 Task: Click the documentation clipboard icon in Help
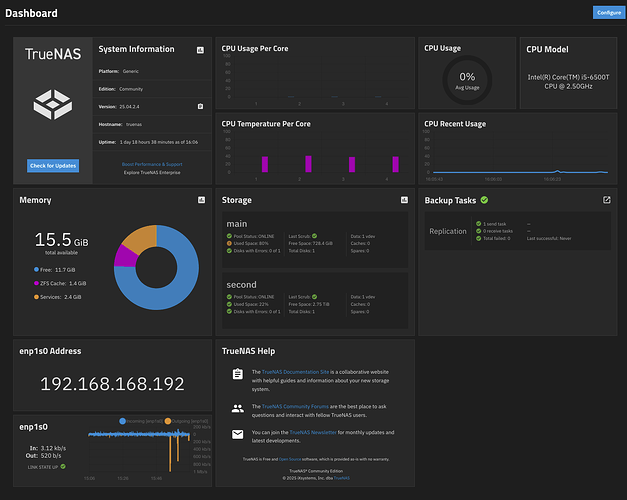(237, 375)
